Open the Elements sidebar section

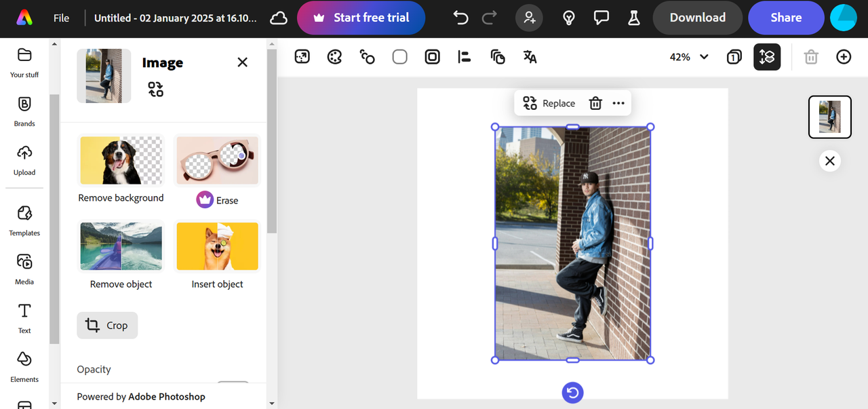pyautogui.click(x=24, y=367)
